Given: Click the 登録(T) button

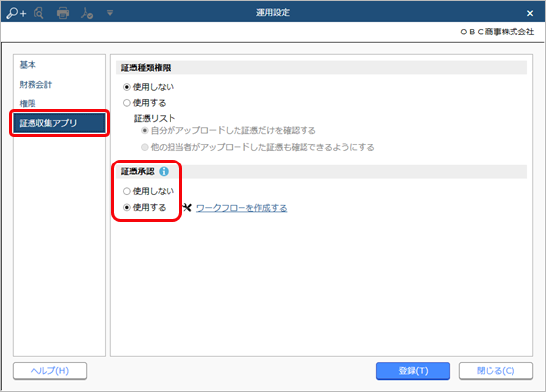Looking at the screenshot, I should [x=413, y=371].
